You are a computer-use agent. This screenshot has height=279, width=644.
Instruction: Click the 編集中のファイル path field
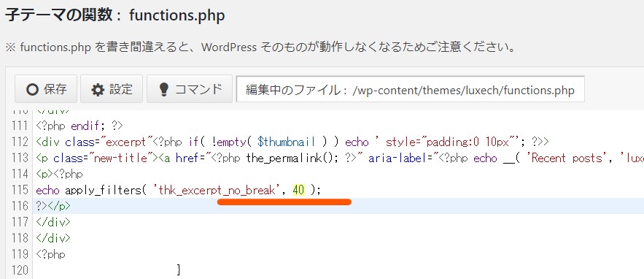pos(411,89)
